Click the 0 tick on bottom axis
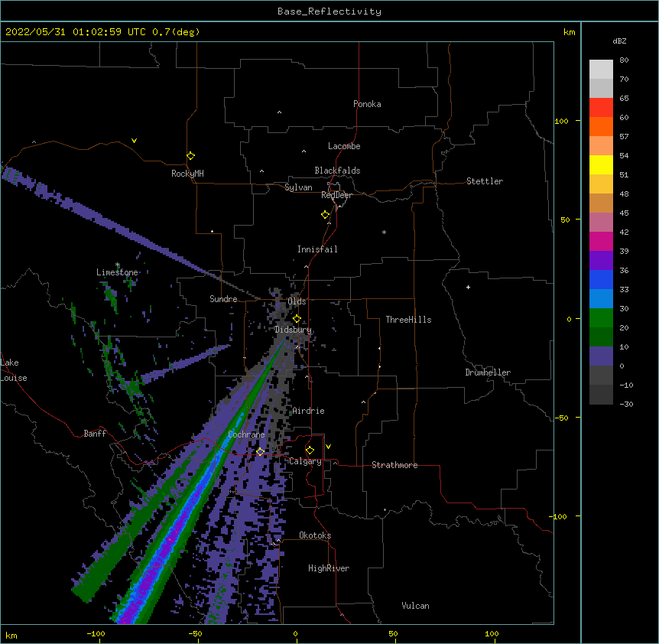 click(295, 633)
